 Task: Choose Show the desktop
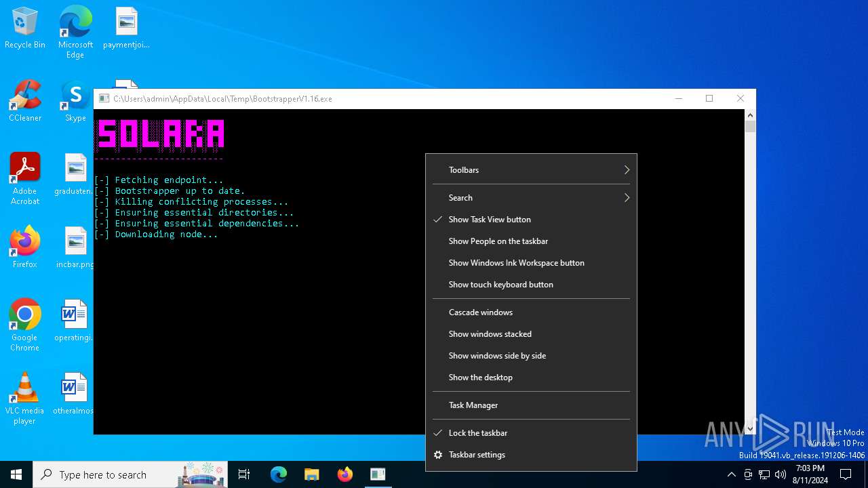tap(532, 378)
